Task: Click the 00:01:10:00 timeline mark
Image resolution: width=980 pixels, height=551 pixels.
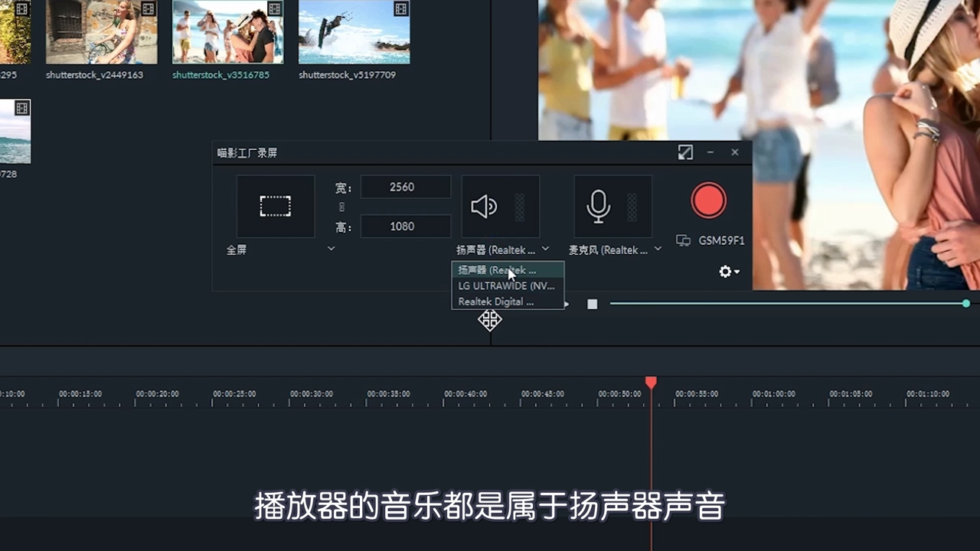Action: pyautogui.click(x=928, y=394)
